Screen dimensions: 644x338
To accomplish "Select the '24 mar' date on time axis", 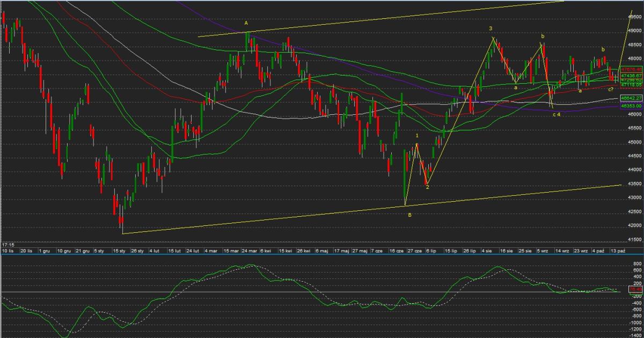I will [x=248, y=251].
